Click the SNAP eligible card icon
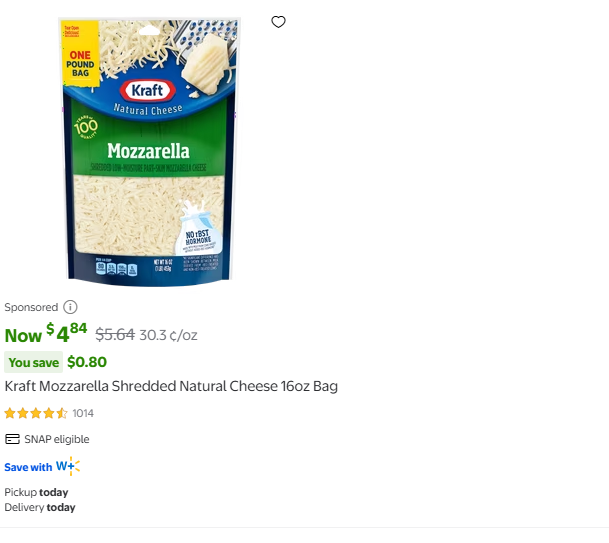Viewport: 609px width, 543px height. (12, 439)
